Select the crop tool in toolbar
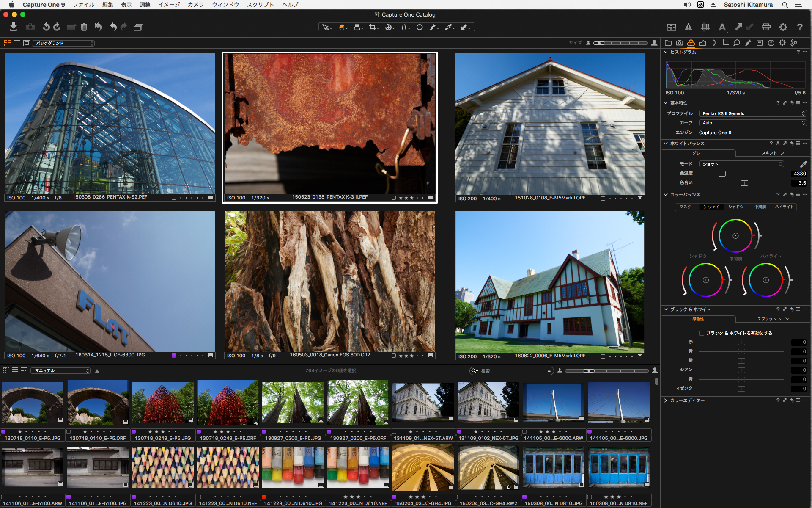 point(373,27)
